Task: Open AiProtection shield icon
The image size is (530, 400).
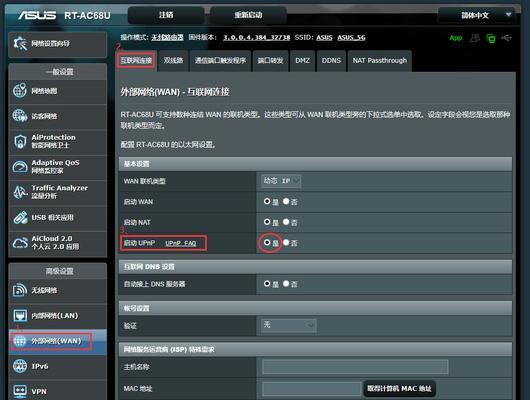Action: (x=20, y=141)
